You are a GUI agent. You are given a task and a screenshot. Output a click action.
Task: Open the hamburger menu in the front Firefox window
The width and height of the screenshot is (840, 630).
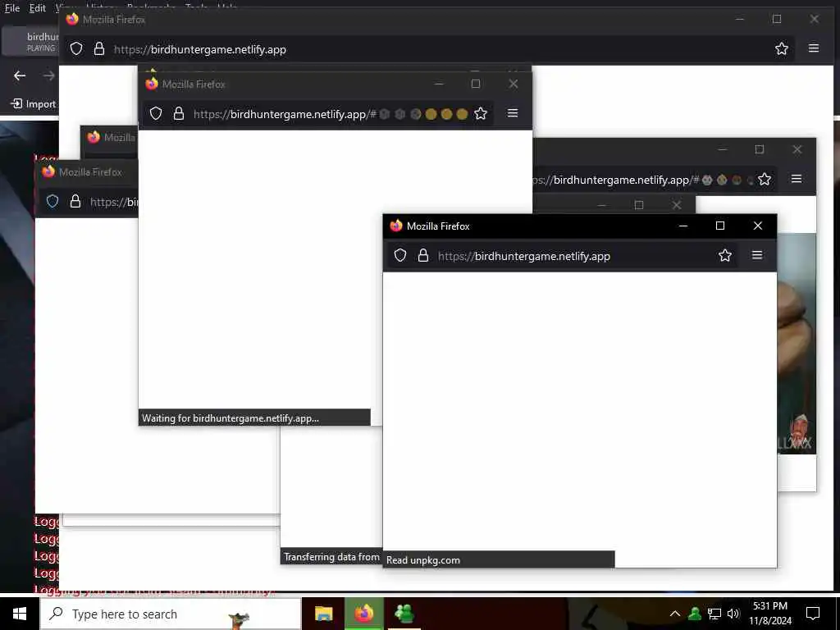click(x=757, y=255)
